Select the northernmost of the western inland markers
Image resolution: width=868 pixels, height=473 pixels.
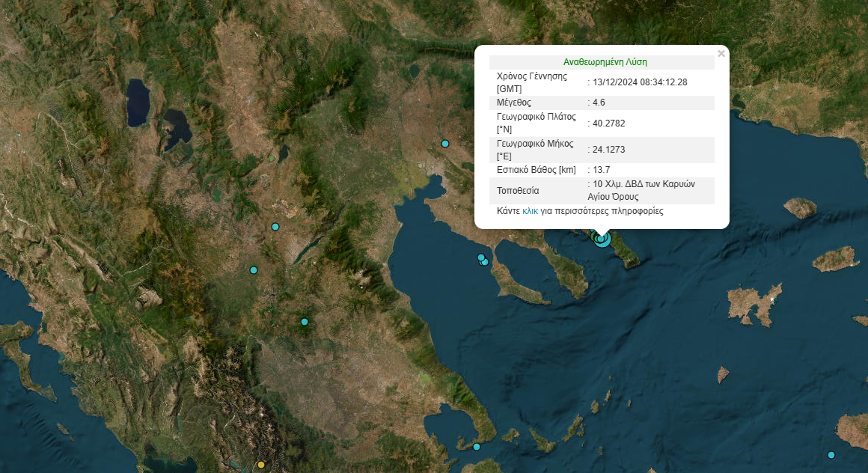click(x=275, y=227)
